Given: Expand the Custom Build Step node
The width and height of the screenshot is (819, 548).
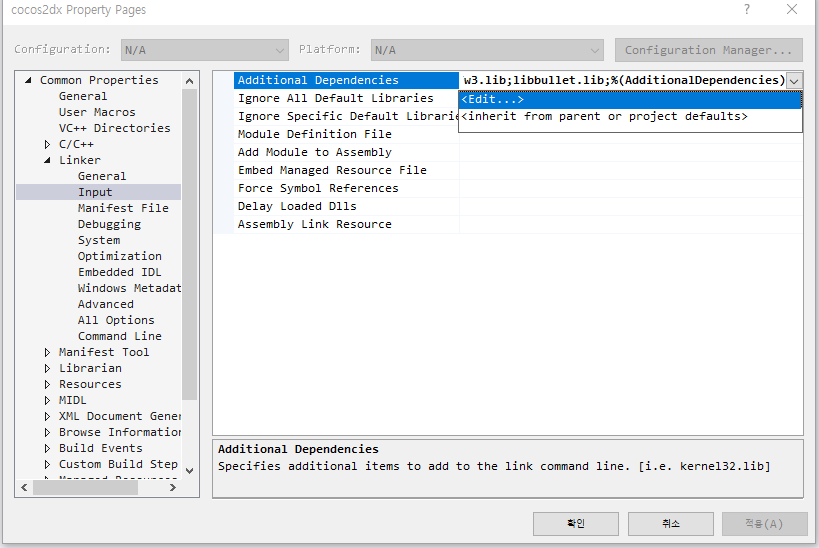Looking at the screenshot, I should coord(48,464).
